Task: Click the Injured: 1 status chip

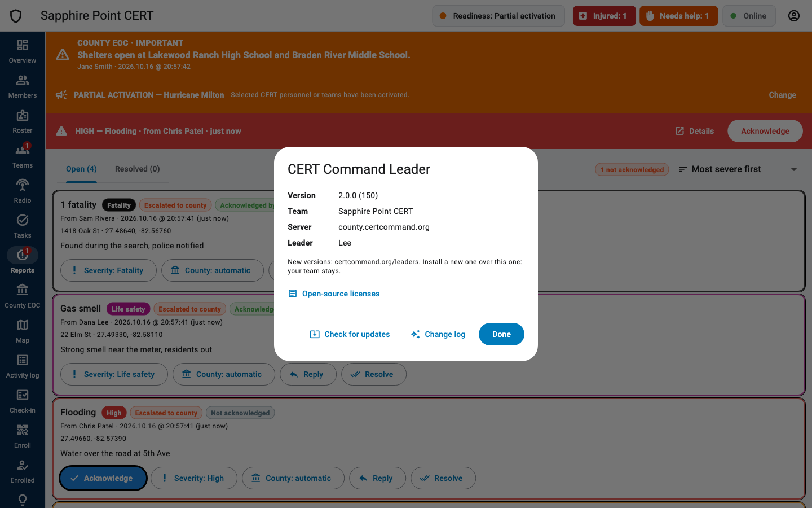Action: pyautogui.click(x=604, y=16)
